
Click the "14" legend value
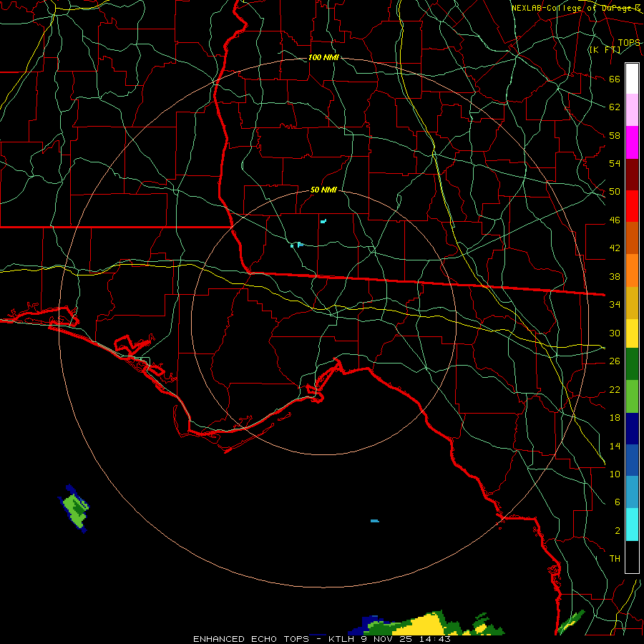click(615, 446)
